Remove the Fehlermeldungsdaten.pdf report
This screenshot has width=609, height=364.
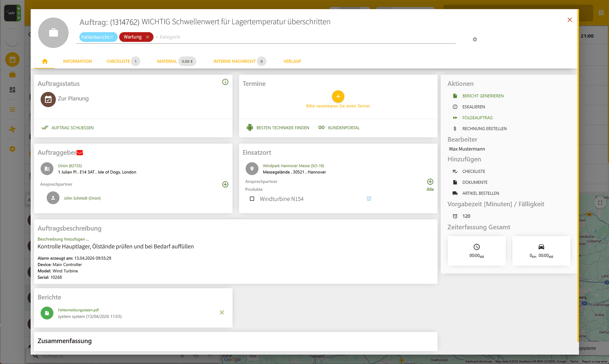222,312
